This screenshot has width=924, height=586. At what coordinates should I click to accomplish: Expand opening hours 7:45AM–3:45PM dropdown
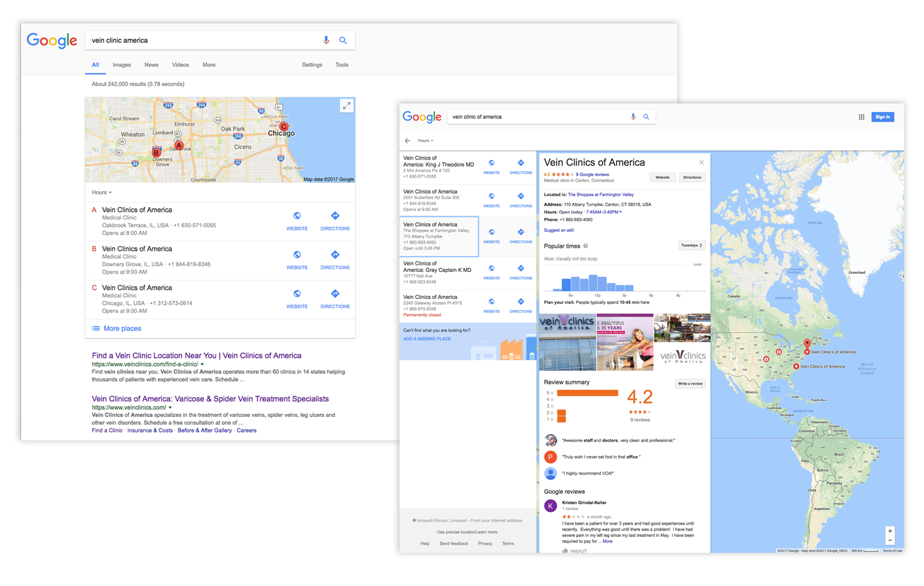[604, 212]
